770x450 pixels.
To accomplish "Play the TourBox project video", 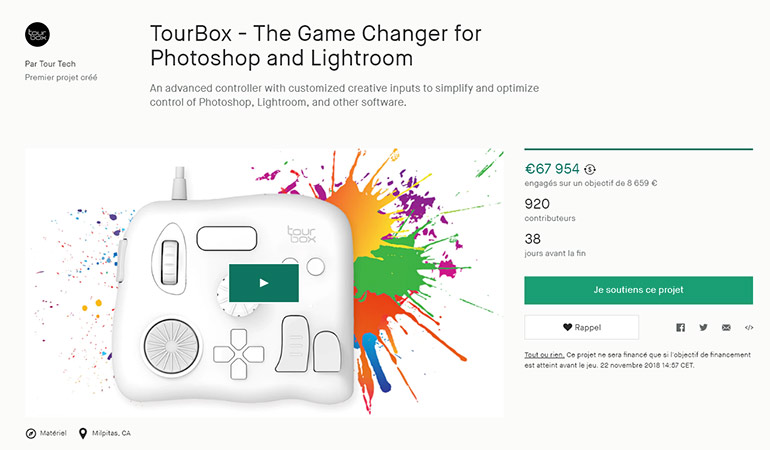I will point(264,283).
